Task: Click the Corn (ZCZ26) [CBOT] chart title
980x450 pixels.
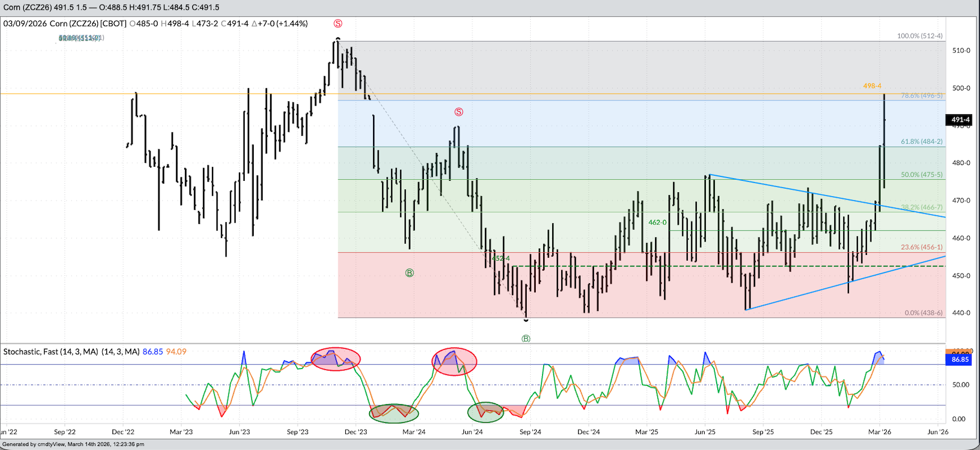Action: (88, 24)
